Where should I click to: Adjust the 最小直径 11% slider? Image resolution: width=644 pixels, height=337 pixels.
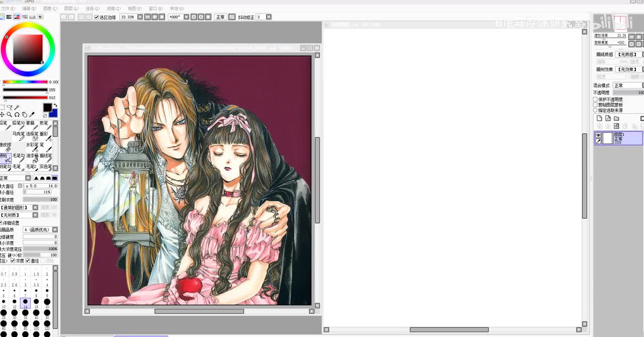click(37, 192)
